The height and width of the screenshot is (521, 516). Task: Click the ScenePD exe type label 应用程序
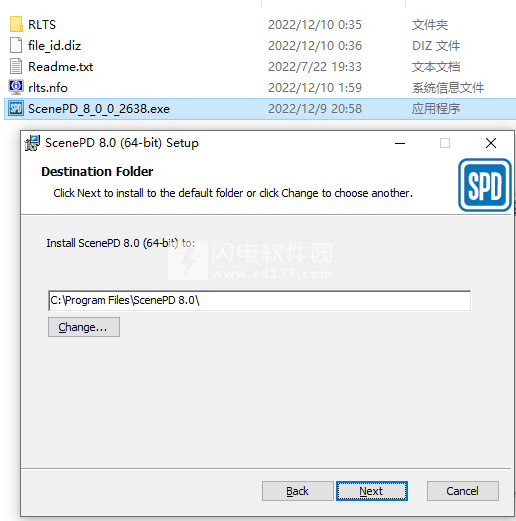click(x=436, y=109)
